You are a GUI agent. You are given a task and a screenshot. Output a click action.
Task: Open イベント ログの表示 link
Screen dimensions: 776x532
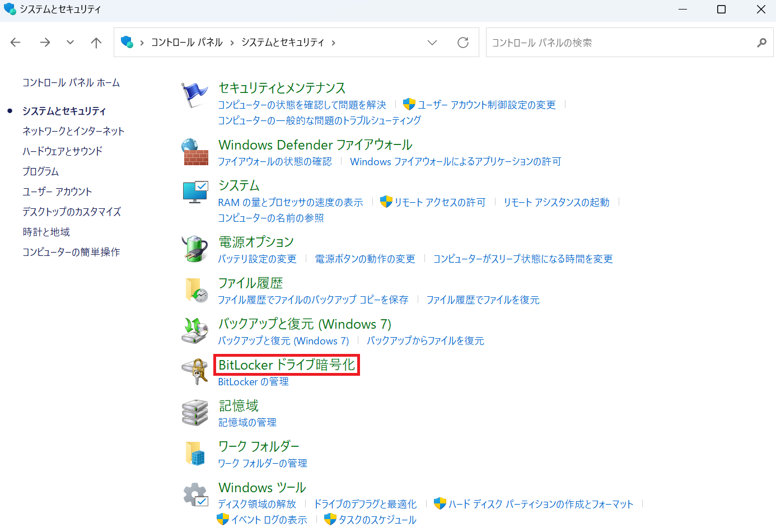click(x=269, y=520)
